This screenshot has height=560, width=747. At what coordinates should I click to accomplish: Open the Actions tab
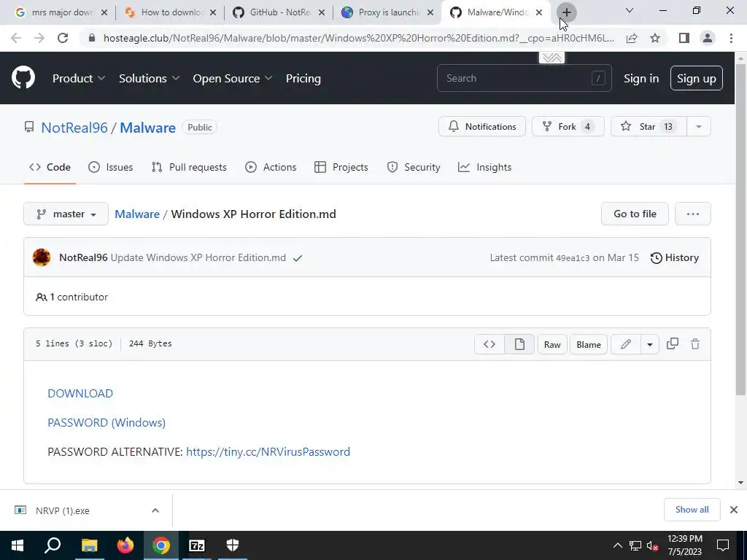tap(271, 167)
